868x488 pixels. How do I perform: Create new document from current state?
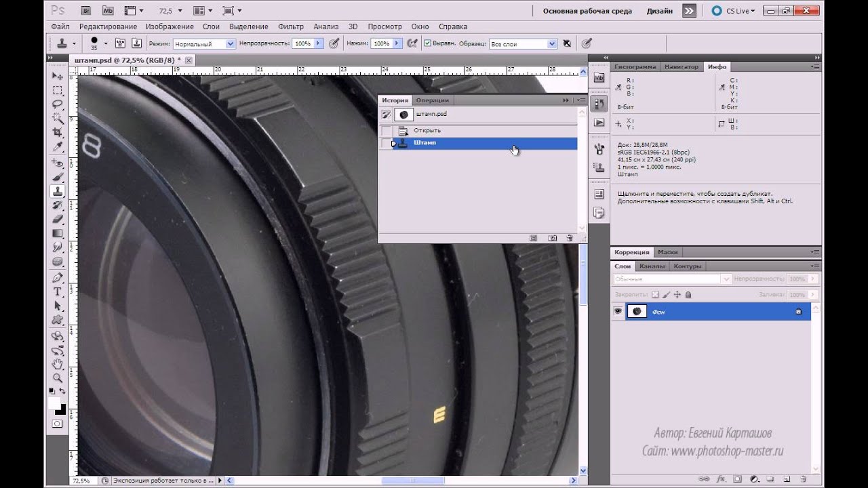pos(534,238)
